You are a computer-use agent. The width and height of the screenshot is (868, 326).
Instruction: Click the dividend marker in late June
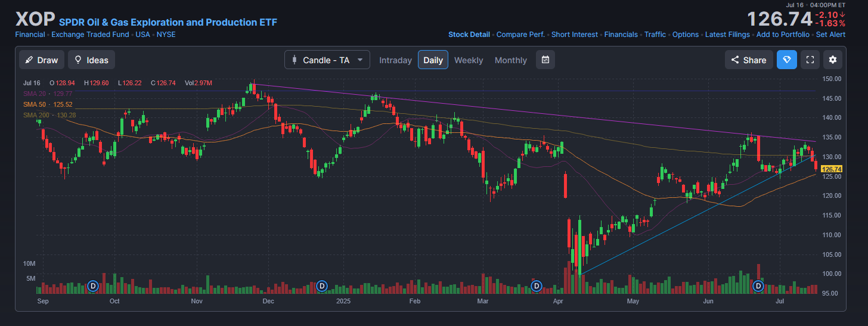pos(758,286)
